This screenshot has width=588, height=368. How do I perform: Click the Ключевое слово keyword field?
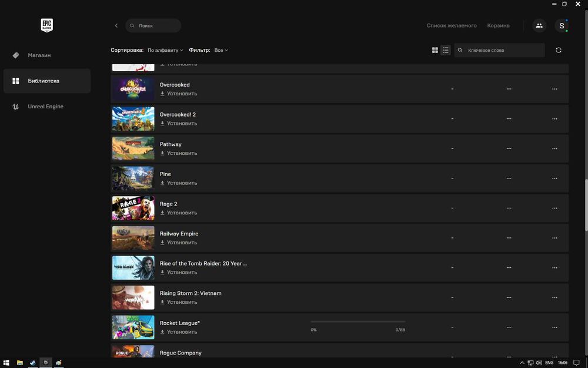coord(499,50)
